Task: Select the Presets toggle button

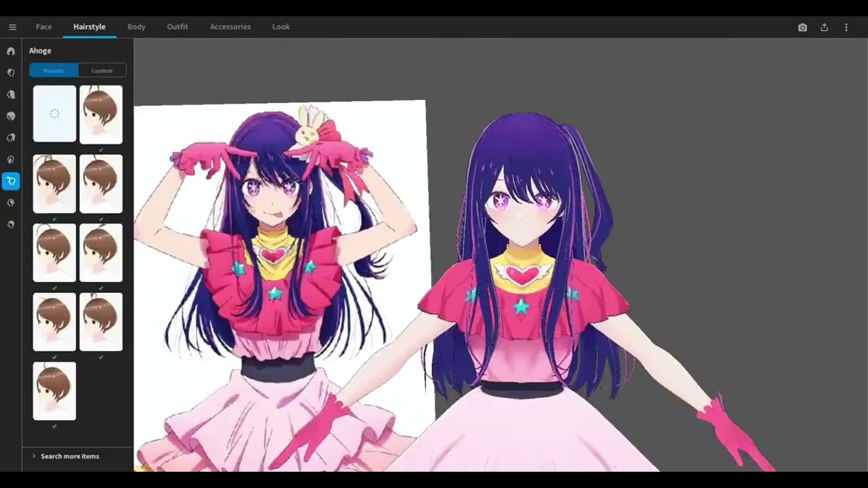Action: (54, 70)
